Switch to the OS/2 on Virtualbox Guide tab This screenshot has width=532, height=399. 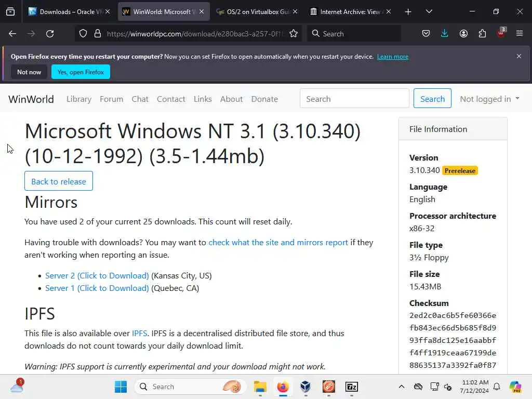[x=257, y=11]
